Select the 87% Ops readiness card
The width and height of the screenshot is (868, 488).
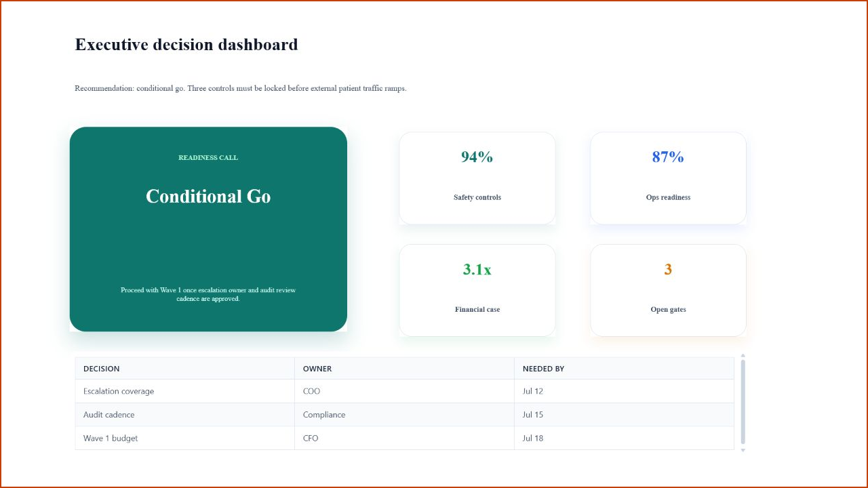coord(668,178)
